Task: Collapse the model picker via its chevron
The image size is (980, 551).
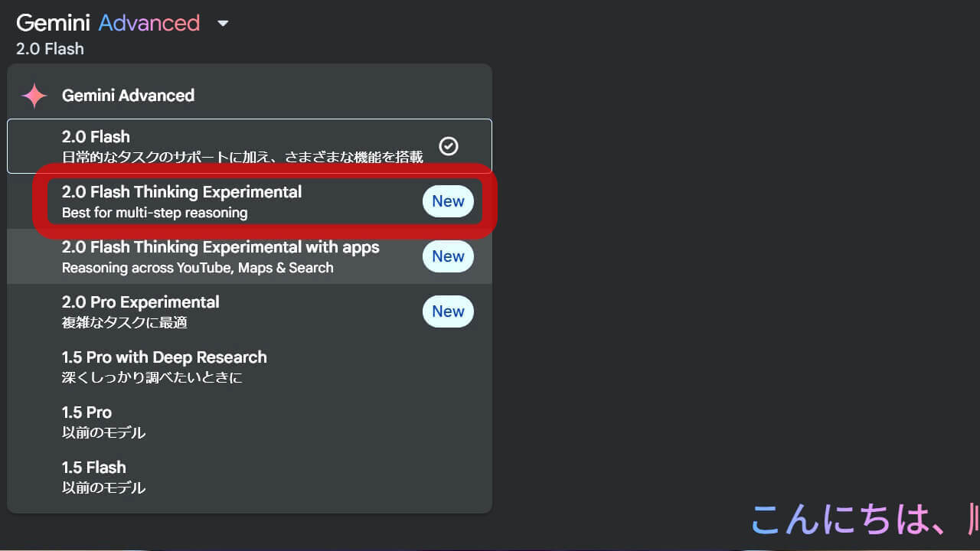Action: click(222, 24)
